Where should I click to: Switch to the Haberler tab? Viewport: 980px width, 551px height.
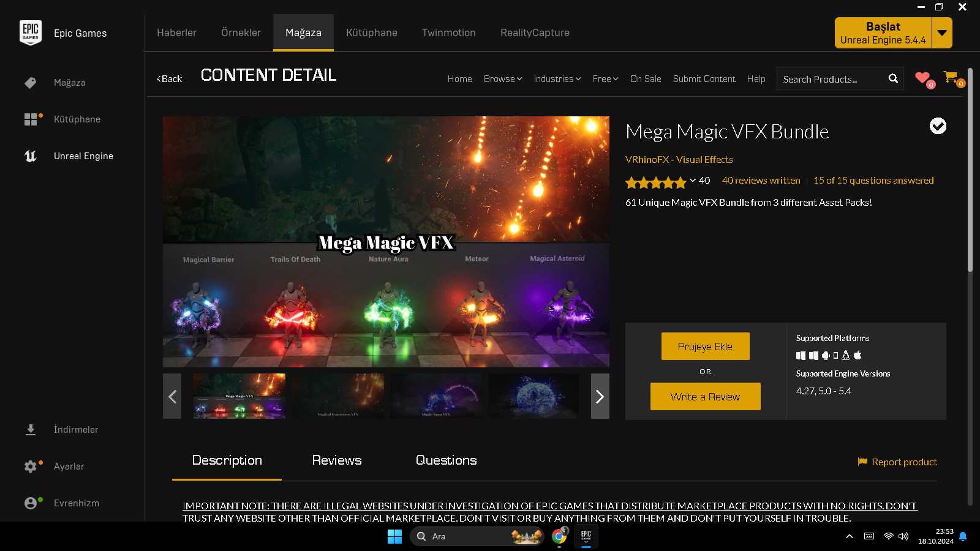[176, 32]
